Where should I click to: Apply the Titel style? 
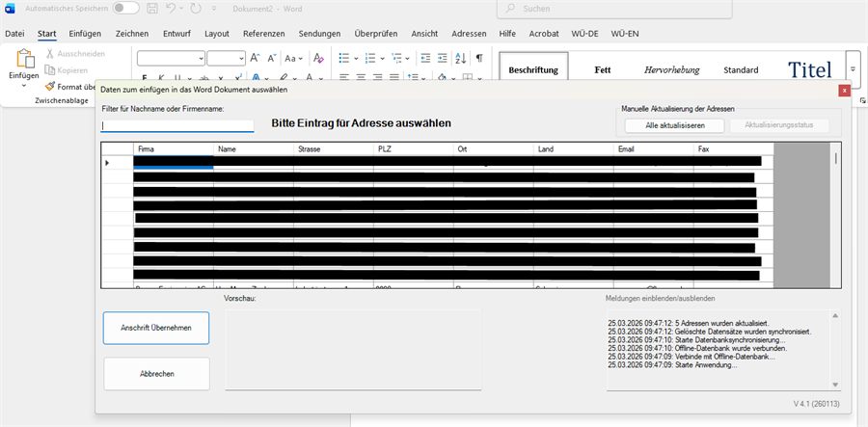pyautogui.click(x=810, y=70)
